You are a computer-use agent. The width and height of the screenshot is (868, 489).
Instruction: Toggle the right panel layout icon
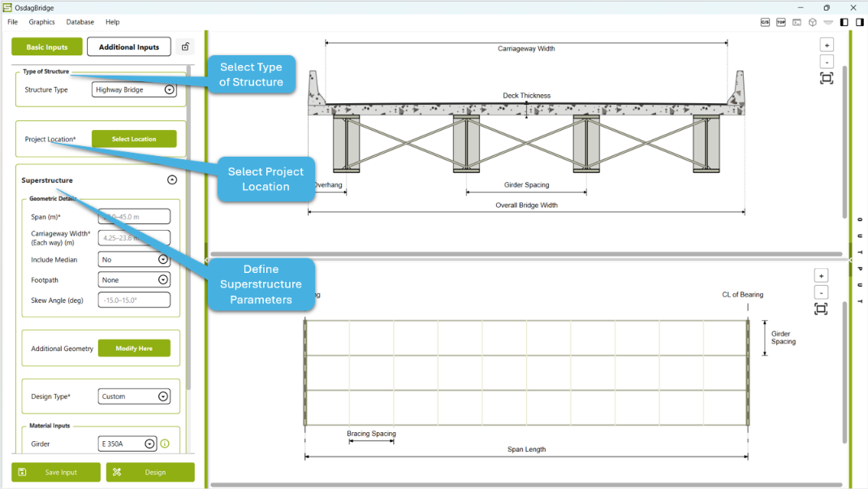860,22
